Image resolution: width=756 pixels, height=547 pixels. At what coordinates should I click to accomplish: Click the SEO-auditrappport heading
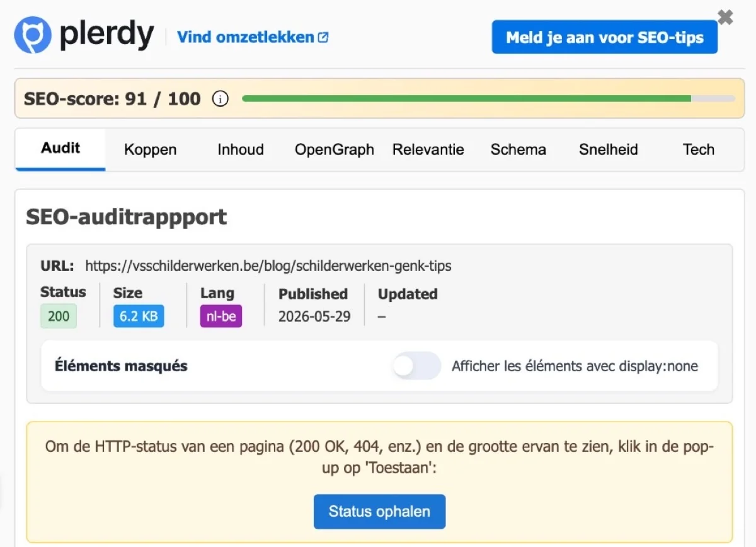[126, 217]
